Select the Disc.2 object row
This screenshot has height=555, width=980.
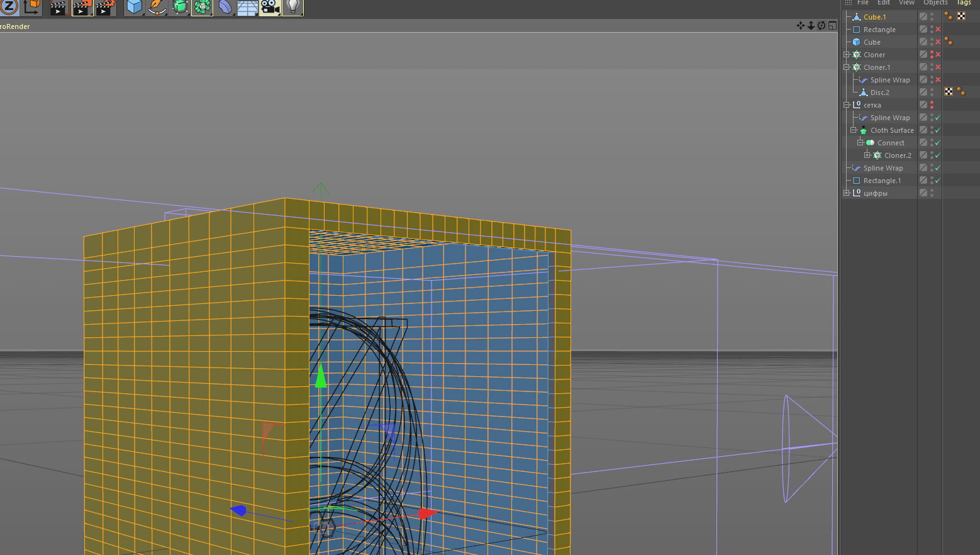click(x=879, y=92)
